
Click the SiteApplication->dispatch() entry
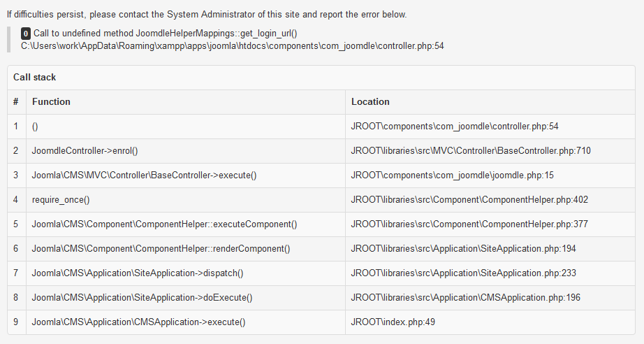138,273
